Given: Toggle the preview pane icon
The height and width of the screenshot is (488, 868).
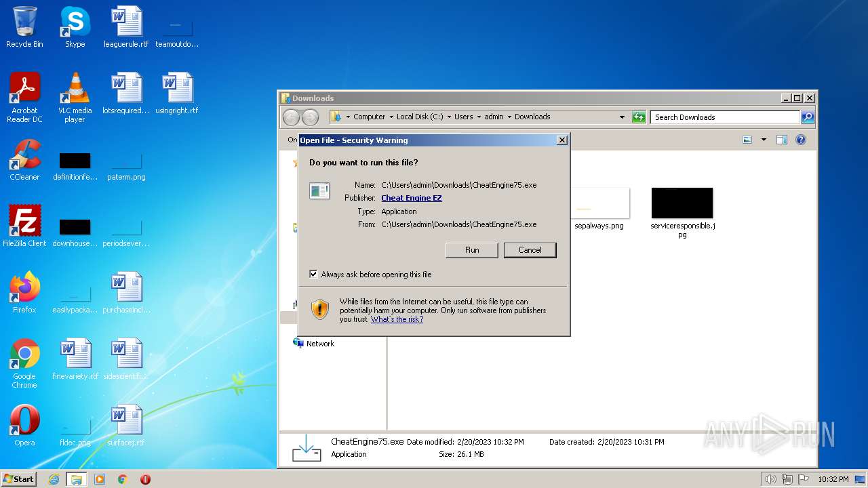Looking at the screenshot, I should point(782,140).
